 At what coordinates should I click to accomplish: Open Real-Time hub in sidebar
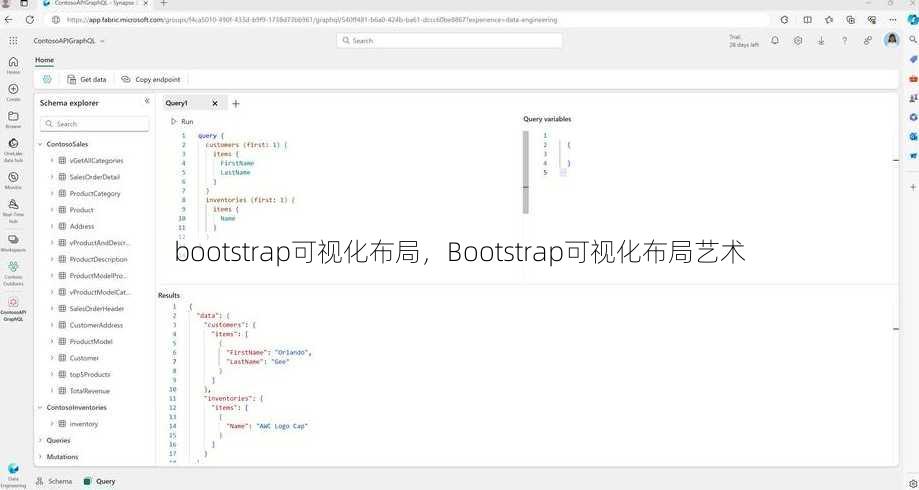coord(13,211)
